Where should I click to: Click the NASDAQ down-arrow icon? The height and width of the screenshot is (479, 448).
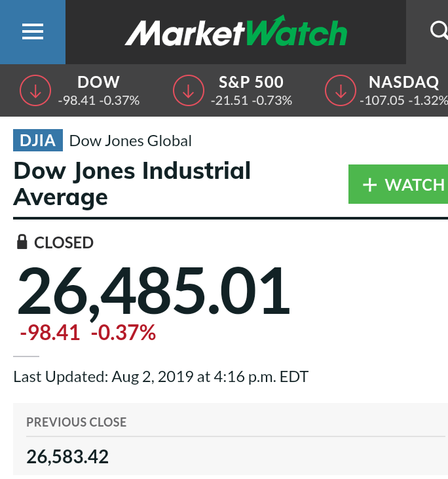click(x=341, y=90)
